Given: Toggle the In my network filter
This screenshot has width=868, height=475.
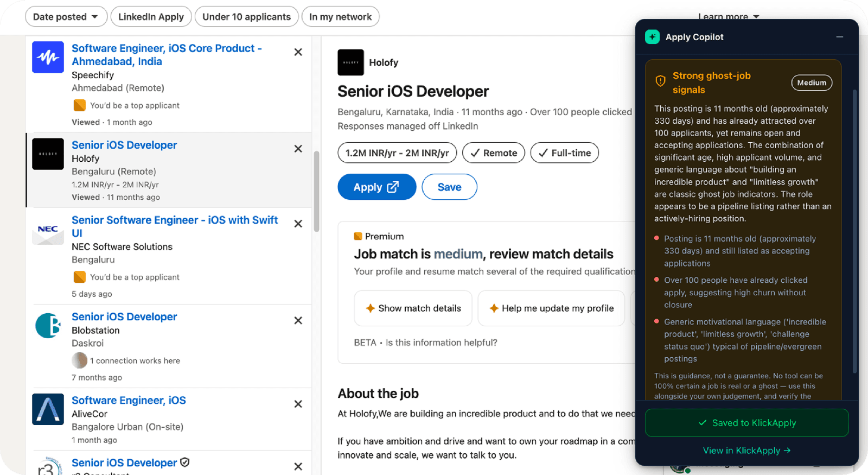Looking at the screenshot, I should coord(340,17).
